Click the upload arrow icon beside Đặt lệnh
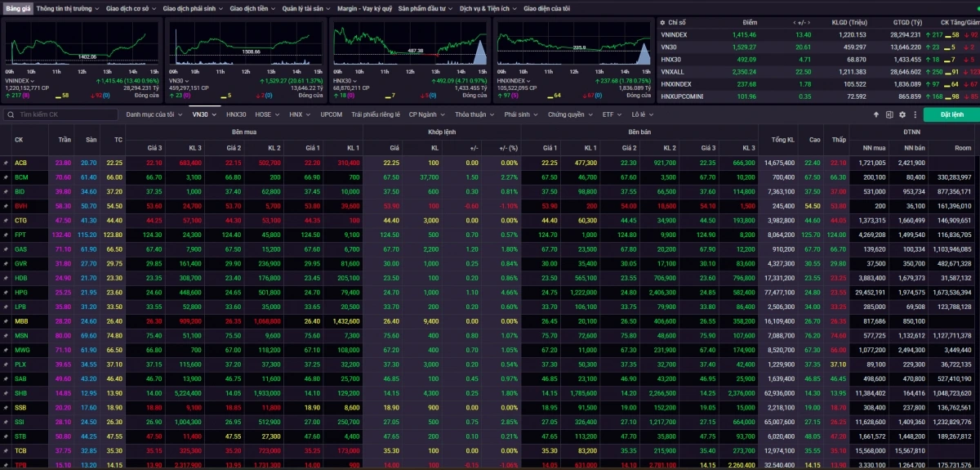The width and height of the screenshot is (980, 470). pos(876,114)
